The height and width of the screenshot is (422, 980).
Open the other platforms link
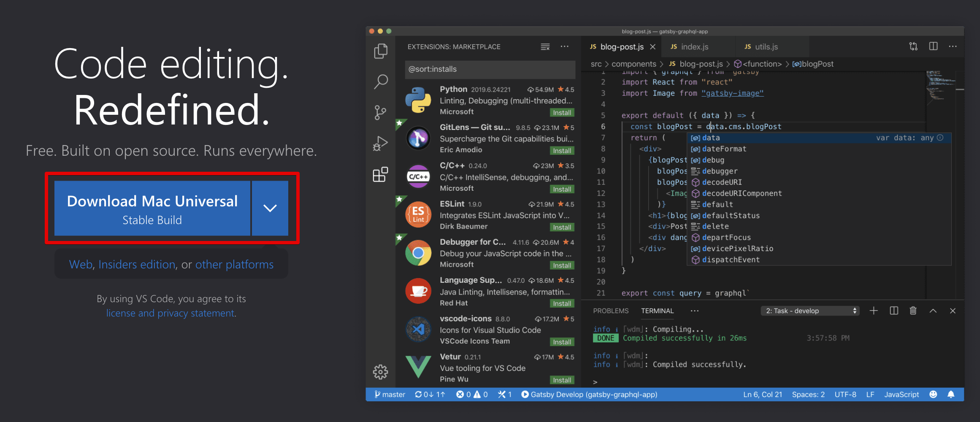pyautogui.click(x=234, y=265)
